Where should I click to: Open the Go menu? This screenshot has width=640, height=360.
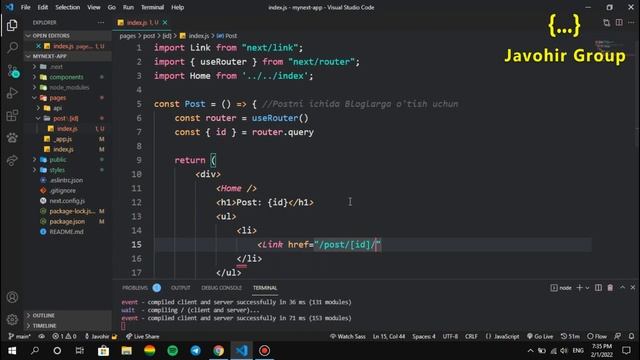(111, 7)
